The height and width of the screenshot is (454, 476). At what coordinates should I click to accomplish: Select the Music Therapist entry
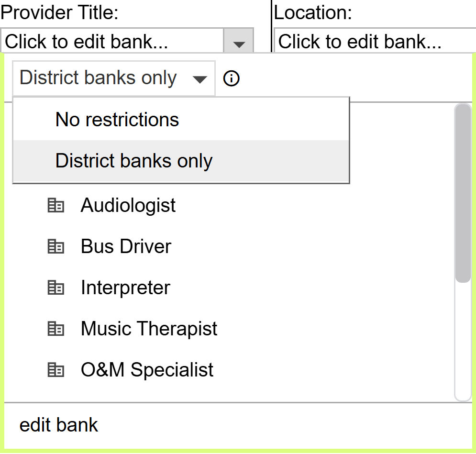pyautogui.click(x=149, y=329)
